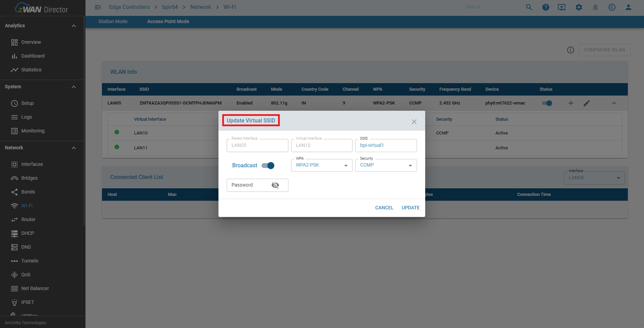Click the SSID input field

tap(386, 146)
